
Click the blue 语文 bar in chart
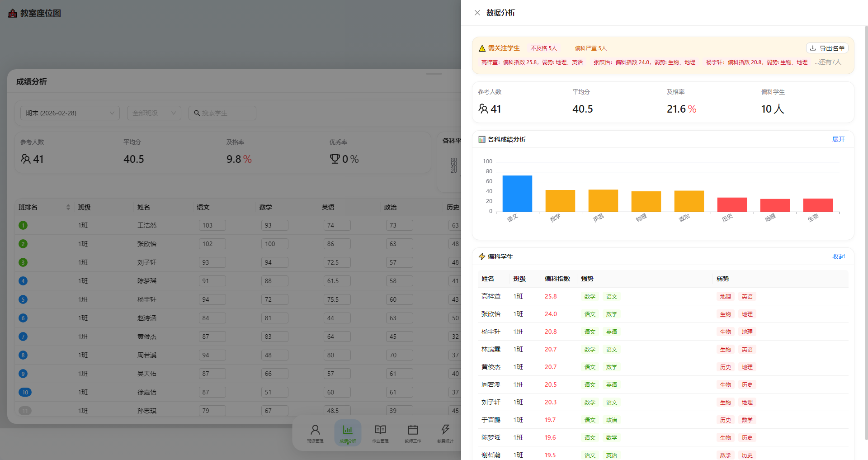tap(517, 194)
